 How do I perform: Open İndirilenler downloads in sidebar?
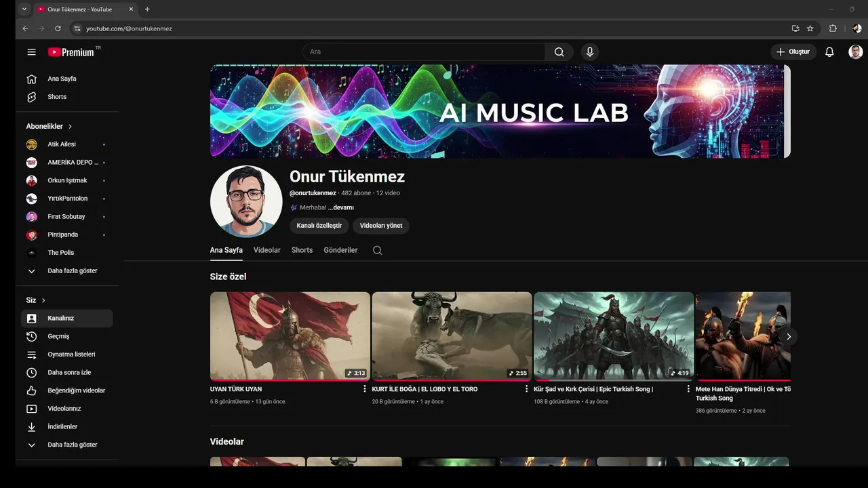tap(66, 426)
